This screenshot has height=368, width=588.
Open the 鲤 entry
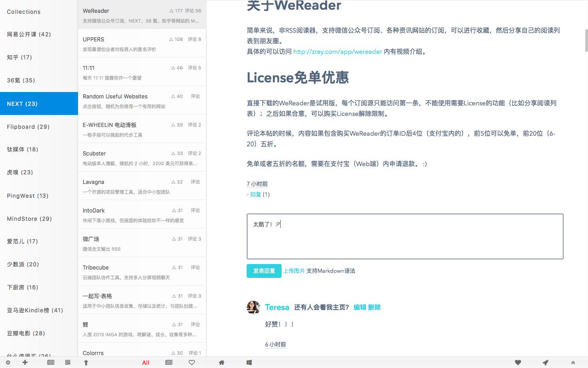[x=142, y=329]
